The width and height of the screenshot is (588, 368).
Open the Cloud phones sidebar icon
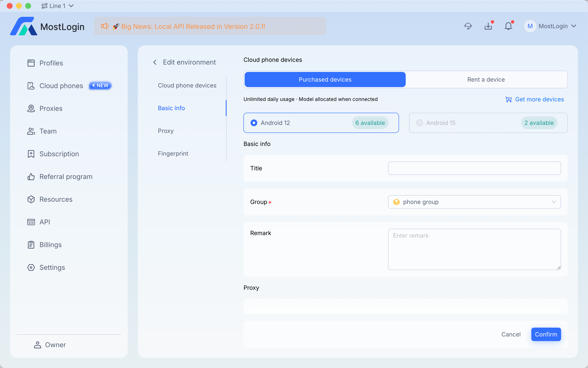point(31,86)
